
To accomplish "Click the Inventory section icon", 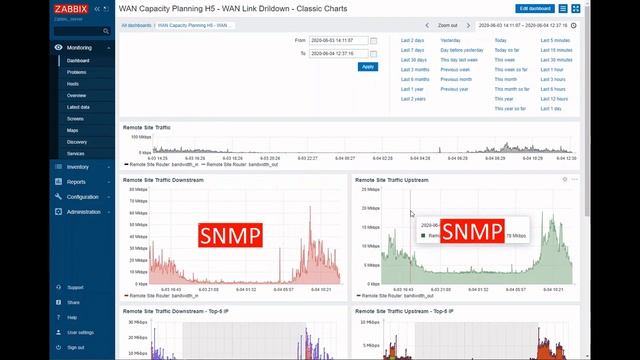I will [59, 167].
